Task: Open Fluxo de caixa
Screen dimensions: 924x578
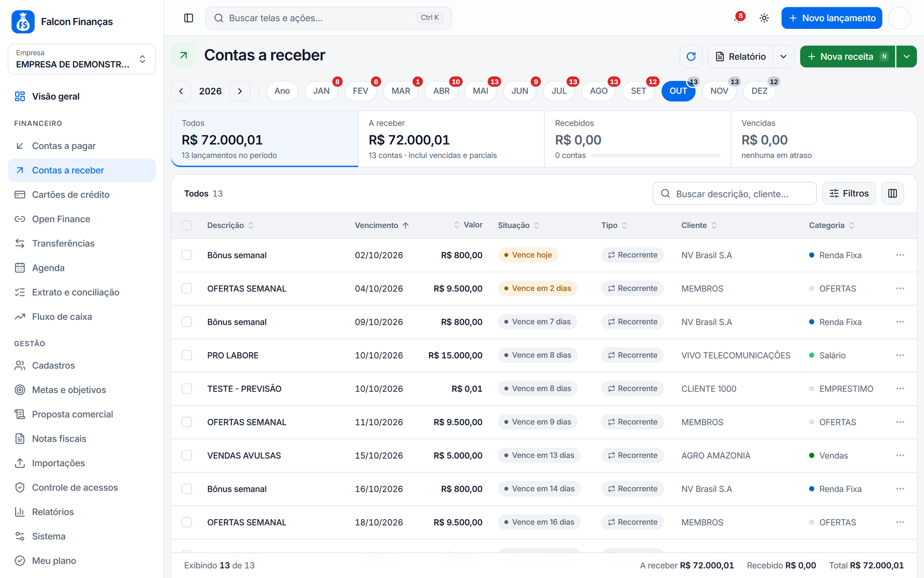Action: (82, 317)
